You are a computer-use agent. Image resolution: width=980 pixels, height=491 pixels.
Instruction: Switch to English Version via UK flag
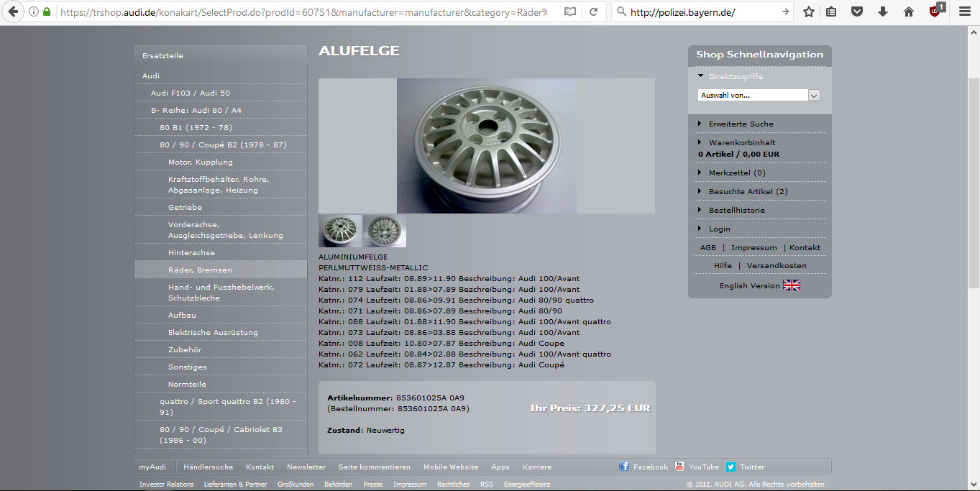pyautogui.click(x=791, y=285)
